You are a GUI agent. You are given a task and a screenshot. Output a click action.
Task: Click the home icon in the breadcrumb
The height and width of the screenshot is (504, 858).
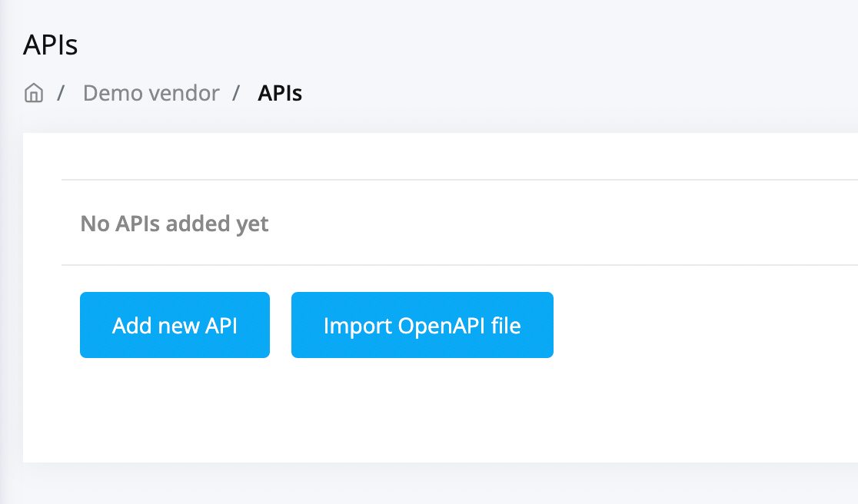[34, 92]
